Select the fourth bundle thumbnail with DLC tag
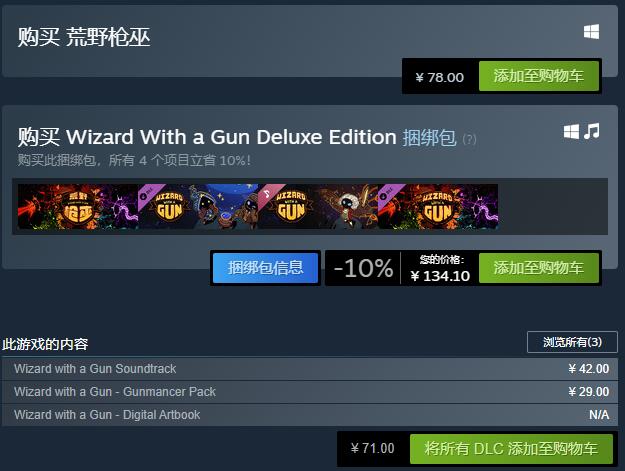625x471 pixels. pyautogui.click(x=438, y=206)
